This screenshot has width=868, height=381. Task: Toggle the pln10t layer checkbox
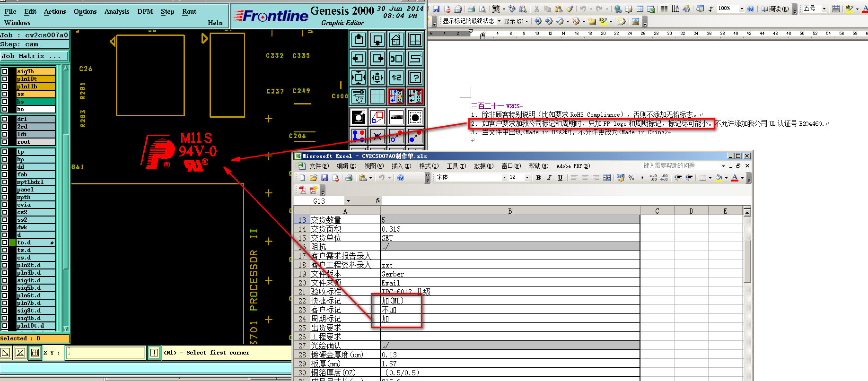click(5, 79)
